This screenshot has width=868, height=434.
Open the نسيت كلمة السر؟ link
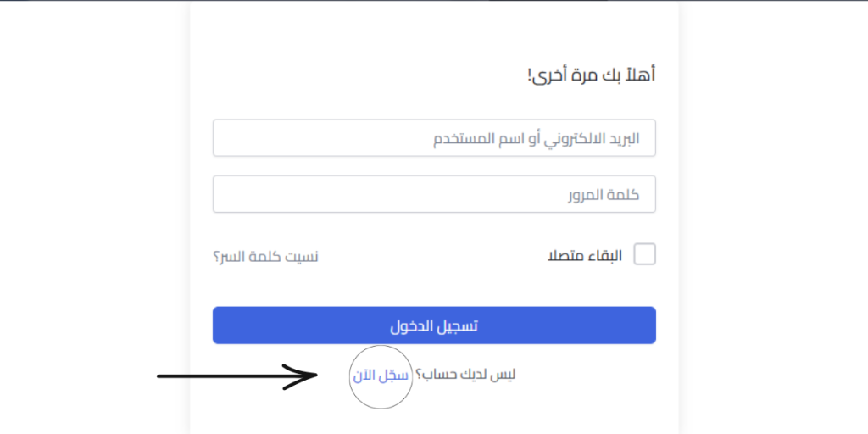pos(265,258)
